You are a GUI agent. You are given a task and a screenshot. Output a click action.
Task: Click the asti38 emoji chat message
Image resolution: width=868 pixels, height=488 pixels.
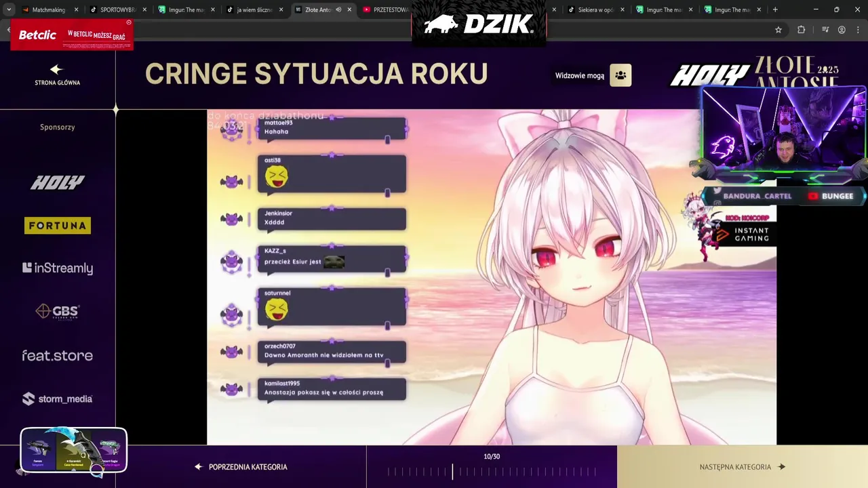click(332, 174)
